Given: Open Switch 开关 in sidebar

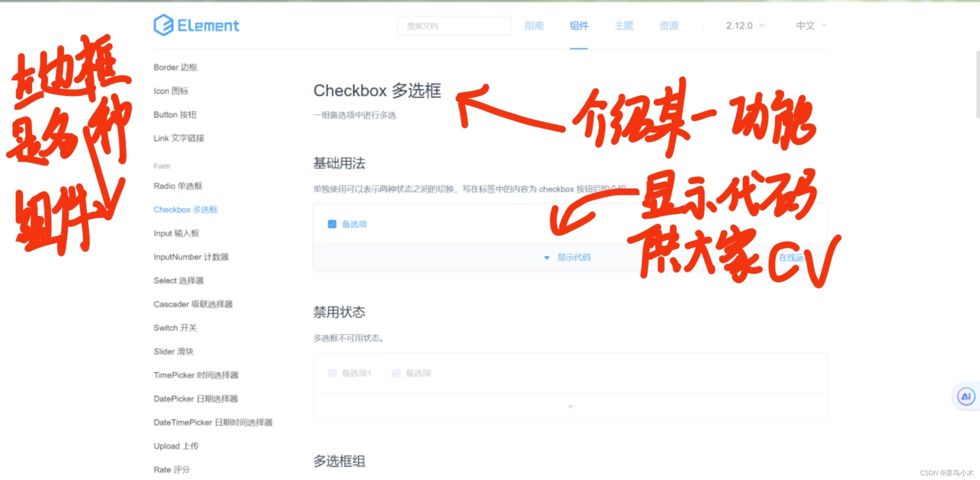Looking at the screenshot, I should coord(175,328).
